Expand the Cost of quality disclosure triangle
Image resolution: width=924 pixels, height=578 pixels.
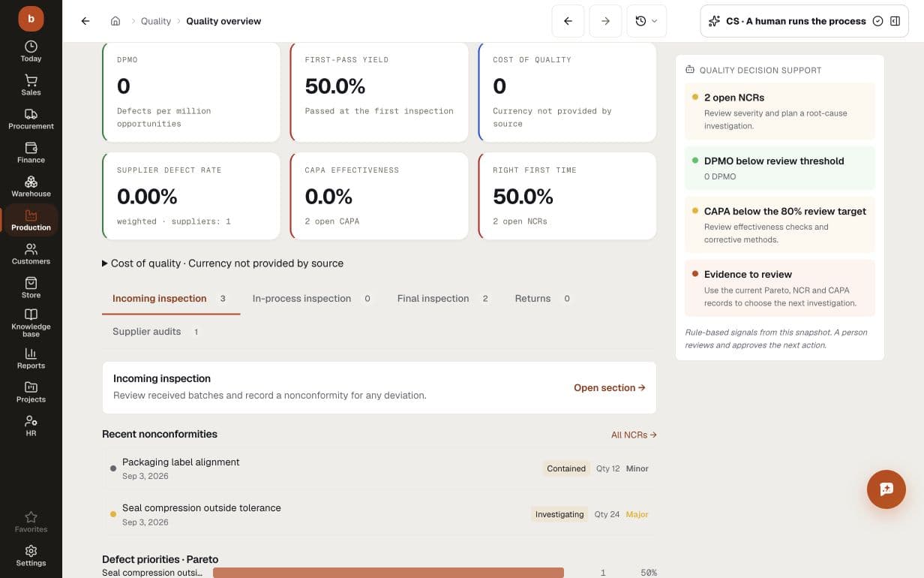pyautogui.click(x=105, y=263)
